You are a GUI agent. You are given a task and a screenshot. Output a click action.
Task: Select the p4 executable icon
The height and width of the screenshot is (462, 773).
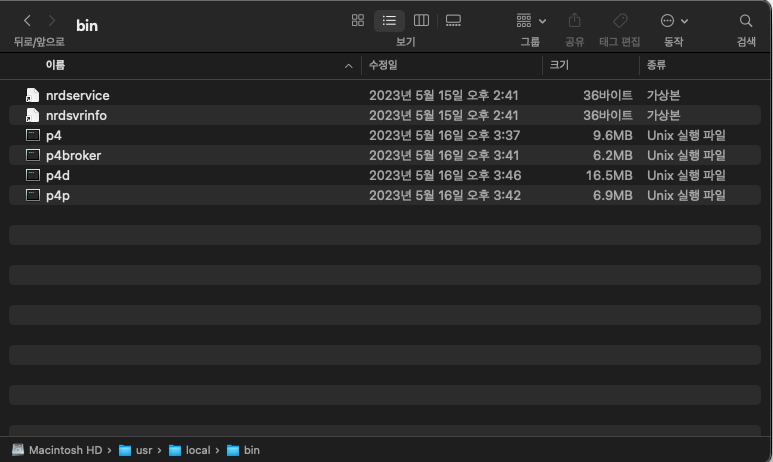[x=33, y=135]
